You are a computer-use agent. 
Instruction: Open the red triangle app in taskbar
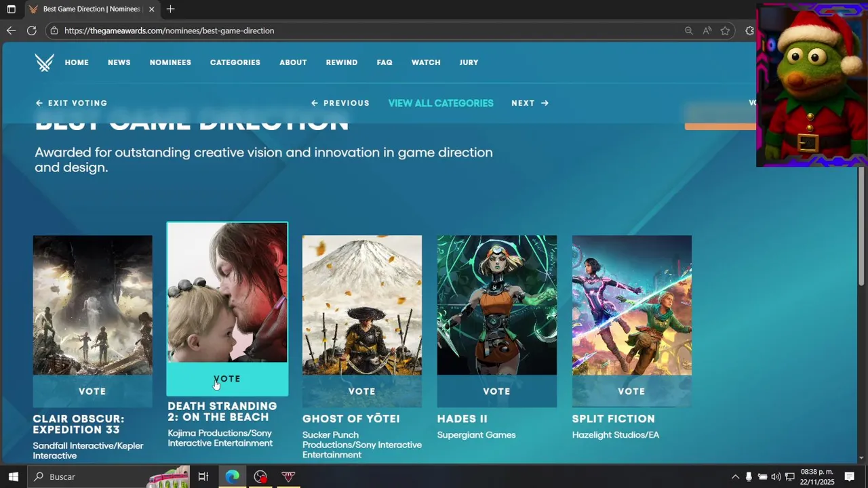pyautogui.click(x=288, y=476)
